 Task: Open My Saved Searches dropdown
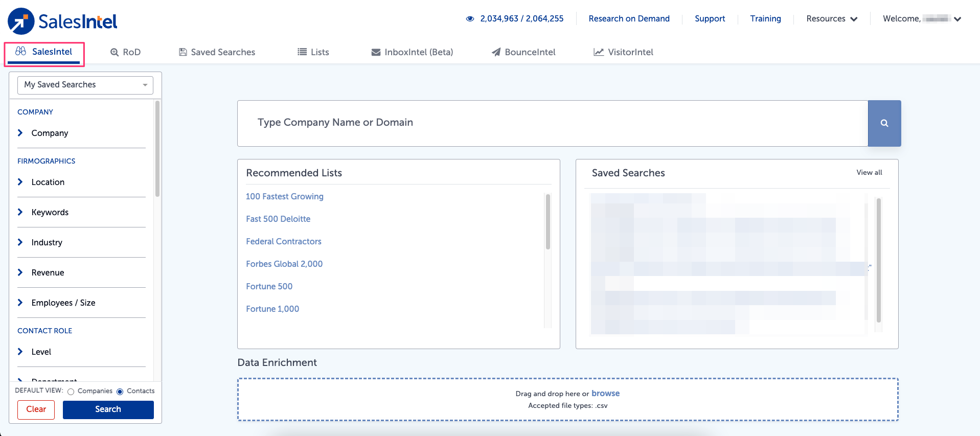(x=85, y=85)
